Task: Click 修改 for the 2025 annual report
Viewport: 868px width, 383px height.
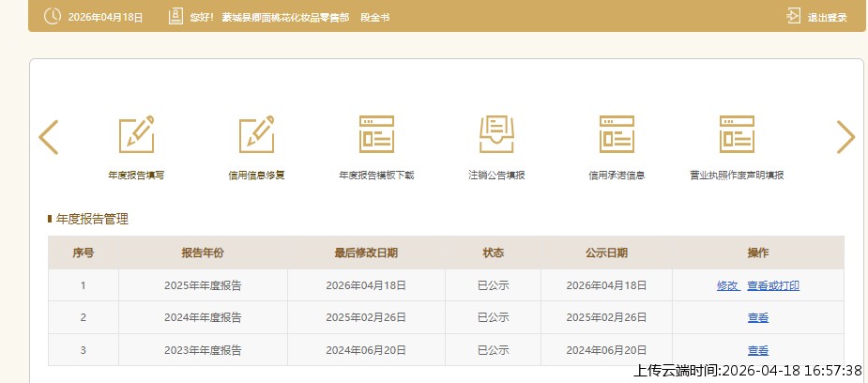Action: coord(727,285)
